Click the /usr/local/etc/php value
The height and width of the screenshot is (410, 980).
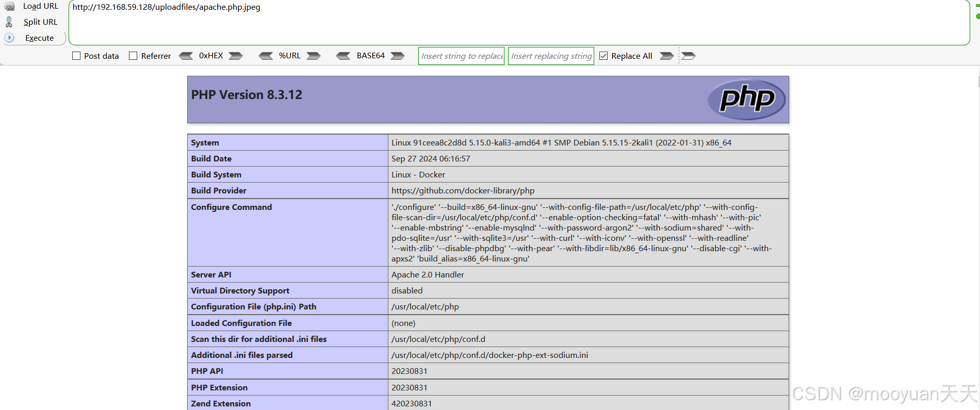425,307
